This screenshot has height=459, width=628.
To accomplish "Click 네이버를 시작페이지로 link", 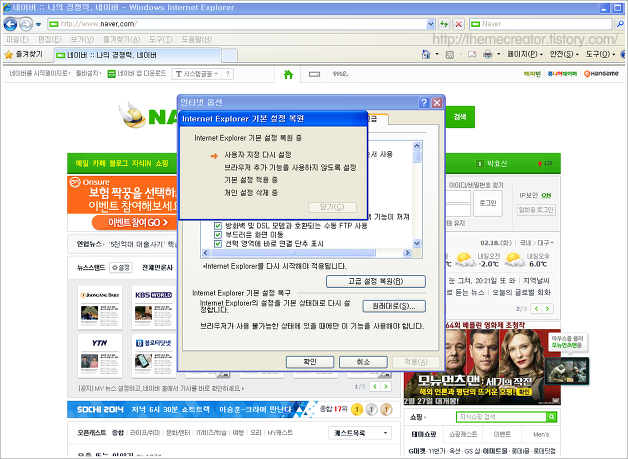I will [x=40, y=74].
